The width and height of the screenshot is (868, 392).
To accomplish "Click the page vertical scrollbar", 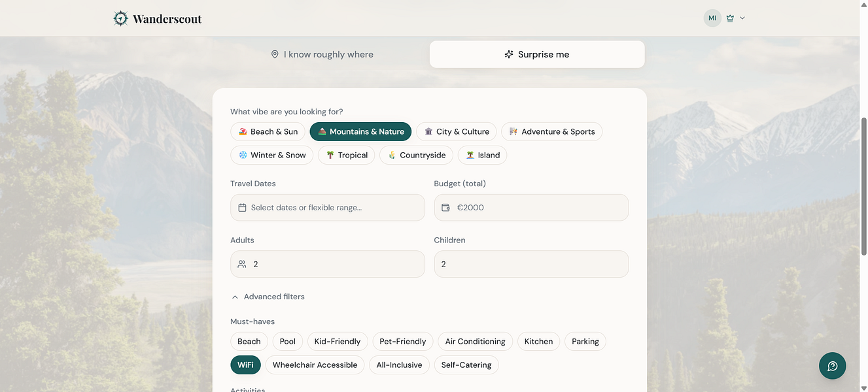I will pos(863,187).
